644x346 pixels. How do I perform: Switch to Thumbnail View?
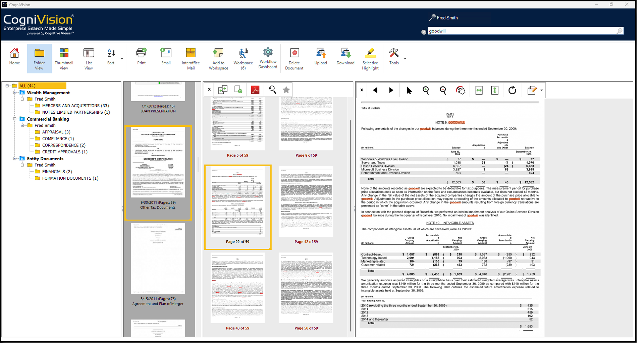click(x=64, y=58)
